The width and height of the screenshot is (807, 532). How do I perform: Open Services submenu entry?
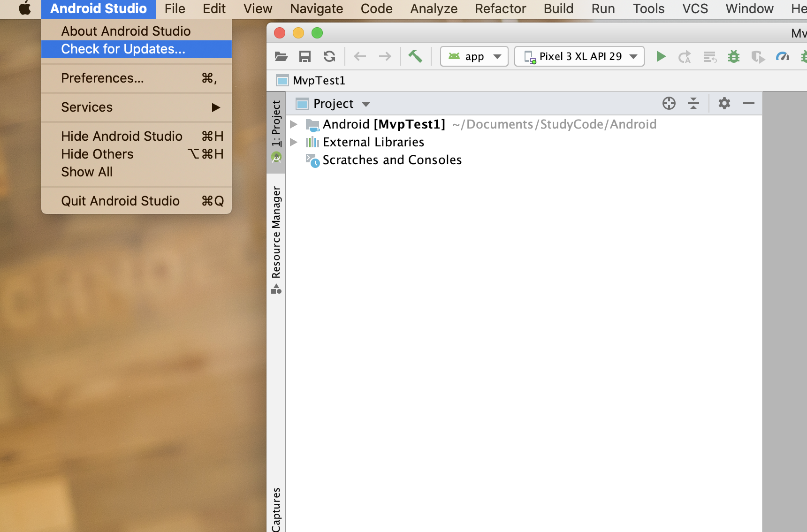(86, 107)
